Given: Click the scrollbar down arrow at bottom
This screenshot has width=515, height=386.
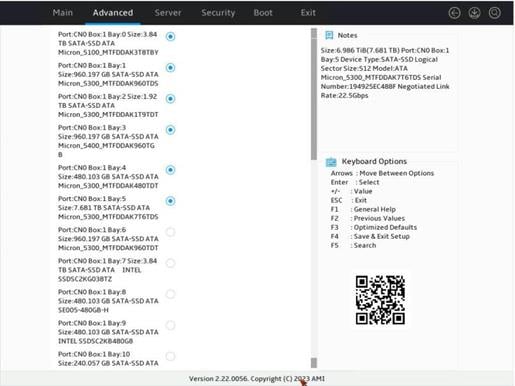Looking at the screenshot, I should pyautogui.click(x=314, y=363).
